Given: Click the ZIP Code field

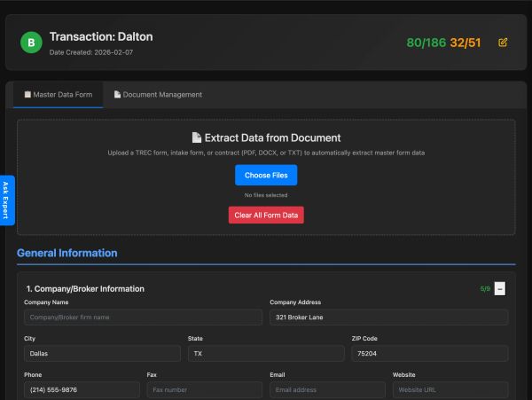Looking at the screenshot, I should 430,354.
